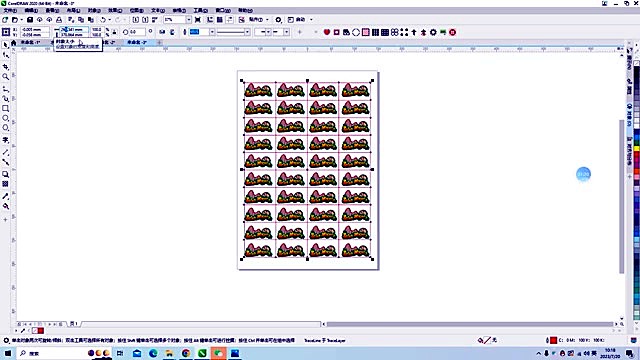Select the Text tool

pos(5,140)
